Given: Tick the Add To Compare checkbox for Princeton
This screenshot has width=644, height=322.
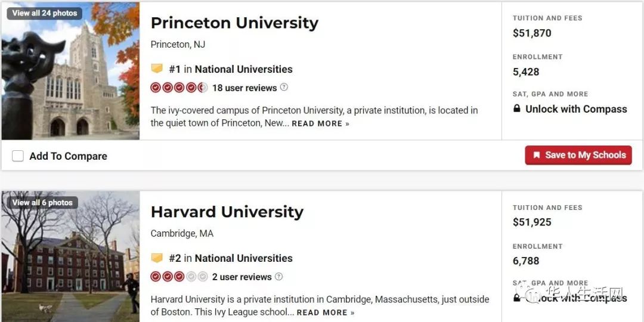Looking at the screenshot, I should [x=18, y=156].
